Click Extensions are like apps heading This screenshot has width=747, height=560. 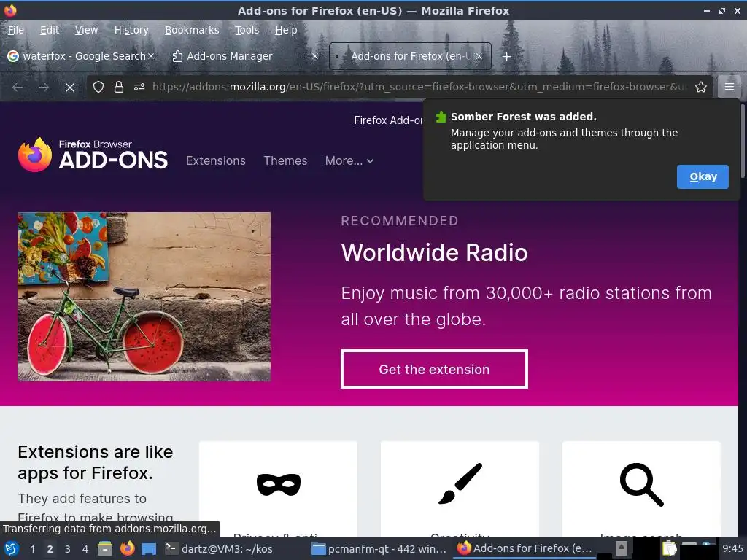tap(96, 462)
